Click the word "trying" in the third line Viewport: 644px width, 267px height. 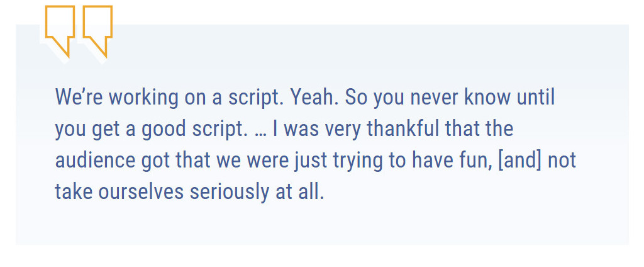(356, 160)
